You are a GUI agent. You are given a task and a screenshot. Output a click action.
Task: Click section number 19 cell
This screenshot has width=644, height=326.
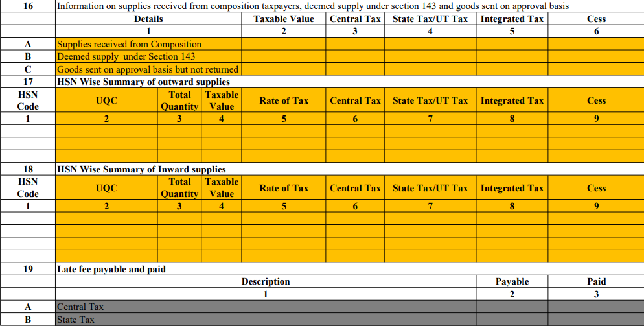click(27, 269)
